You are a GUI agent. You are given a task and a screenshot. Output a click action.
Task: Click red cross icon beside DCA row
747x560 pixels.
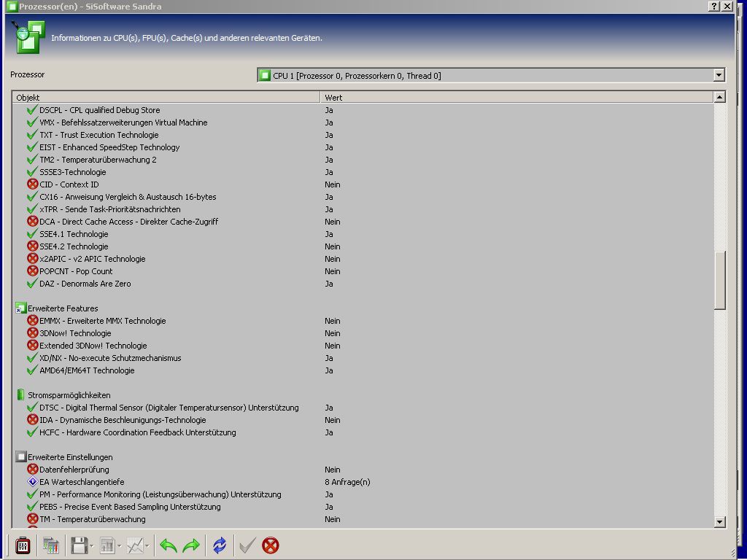coord(32,222)
